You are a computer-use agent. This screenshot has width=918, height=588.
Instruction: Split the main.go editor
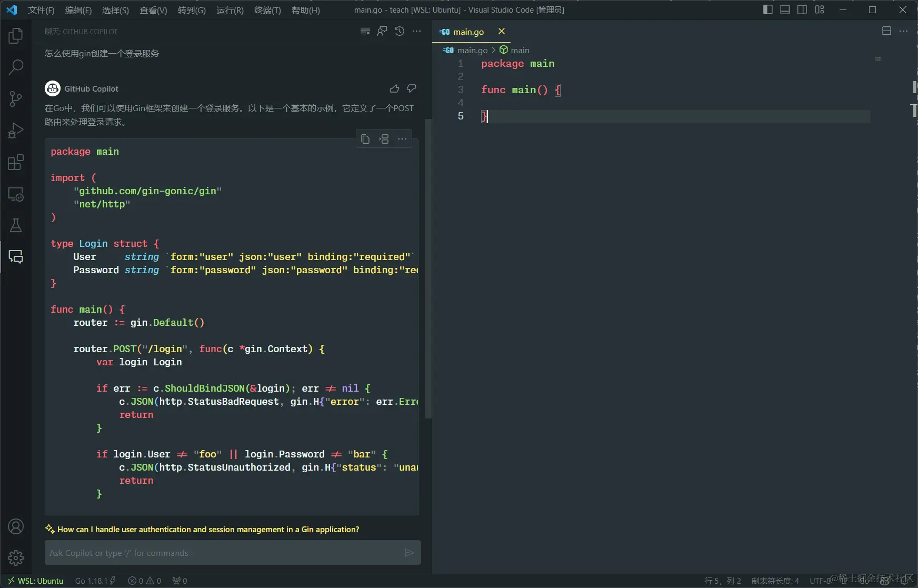tap(886, 31)
